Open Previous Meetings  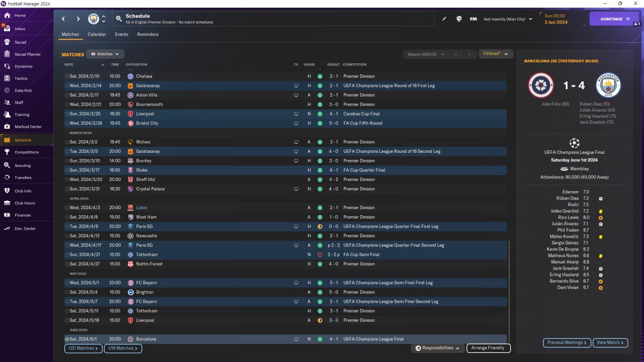click(x=567, y=343)
